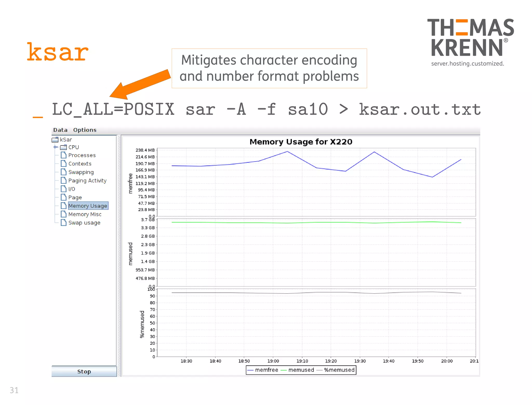Click the Page entry's document icon
This screenshot has width=532, height=405.
point(64,197)
